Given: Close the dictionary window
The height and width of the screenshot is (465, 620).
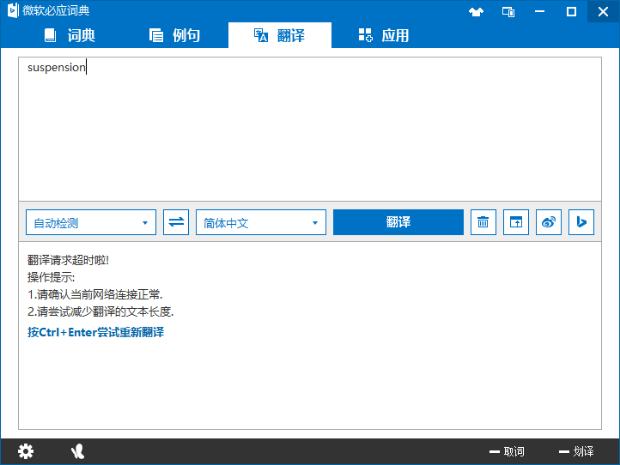Looking at the screenshot, I should coord(603,11).
